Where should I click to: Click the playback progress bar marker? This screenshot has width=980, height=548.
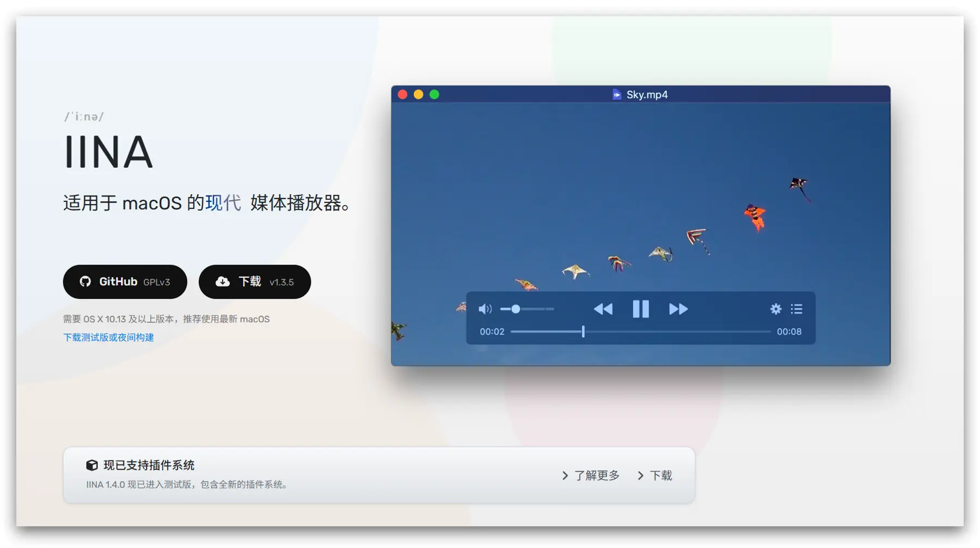(x=583, y=331)
